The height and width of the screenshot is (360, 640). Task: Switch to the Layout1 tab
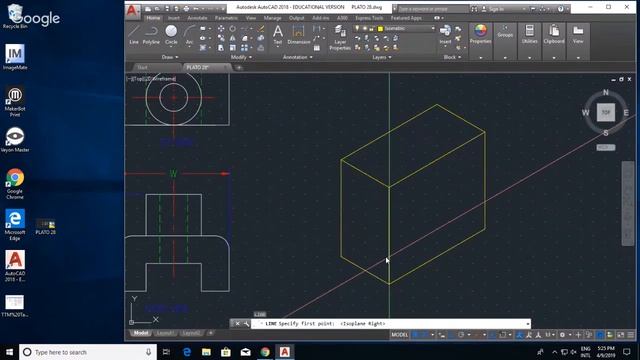[x=165, y=333]
